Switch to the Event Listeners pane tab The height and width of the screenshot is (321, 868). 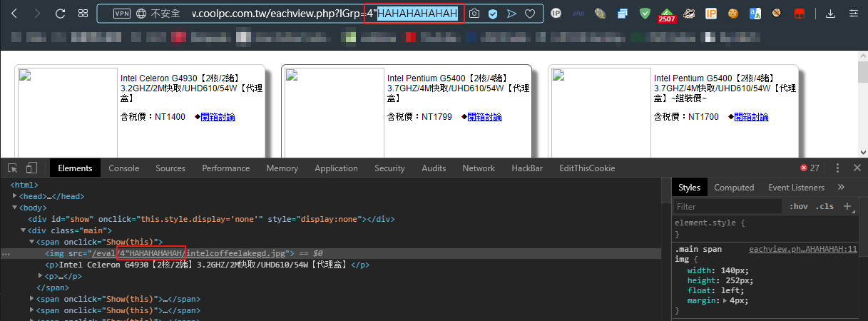796,188
